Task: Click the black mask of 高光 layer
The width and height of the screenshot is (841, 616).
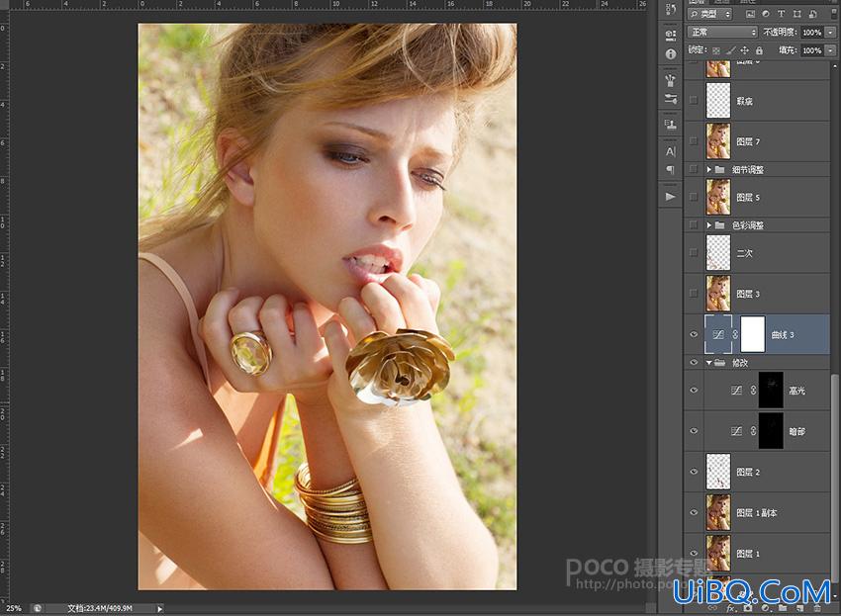Action: pos(771,390)
